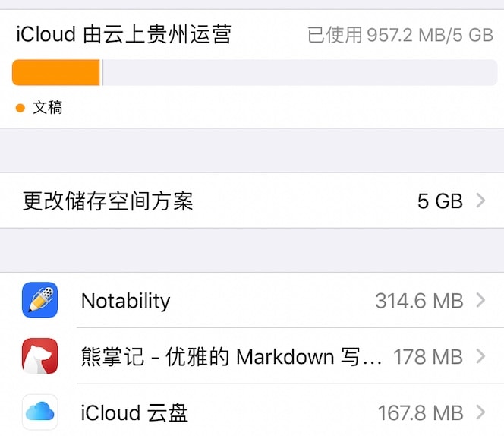This screenshot has width=504, height=436.
Task: Select 熊掌记 - 优雅的 Markdown entry text
Action: pyautogui.click(x=232, y=356)
